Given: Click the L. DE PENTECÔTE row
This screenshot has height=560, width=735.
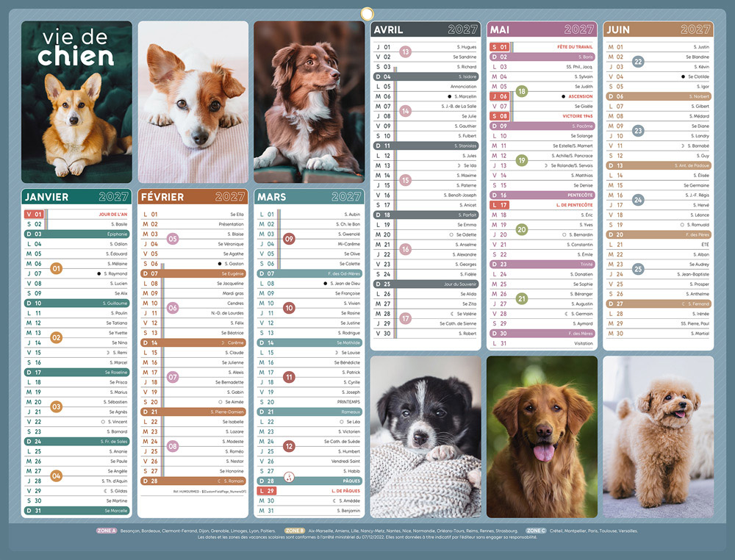Looking at the screenshot, I should tap(542, 205).
